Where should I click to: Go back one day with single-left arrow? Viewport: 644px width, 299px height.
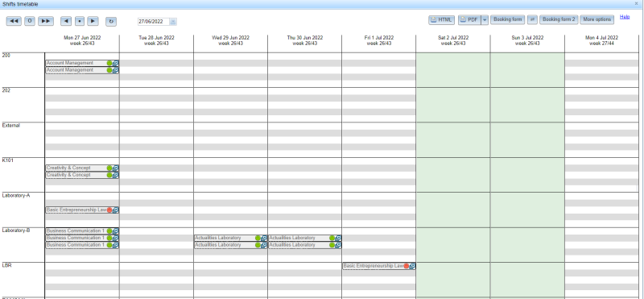point(66,22)
